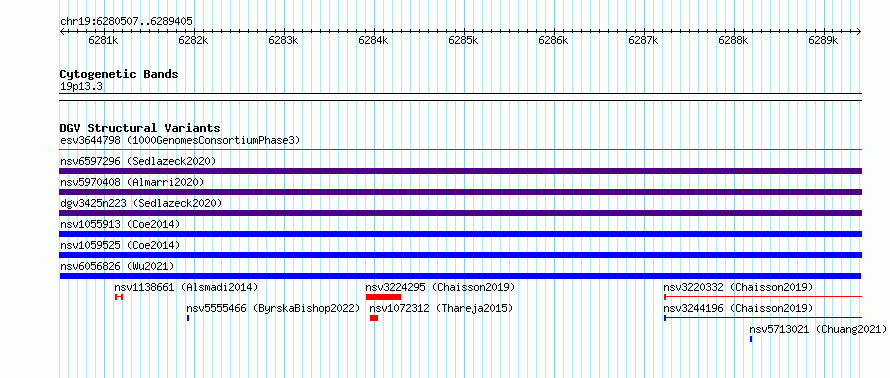Click the red nsv3220332 variant line
The width and height of the screenshot is (890, 378).
point(763,297)
